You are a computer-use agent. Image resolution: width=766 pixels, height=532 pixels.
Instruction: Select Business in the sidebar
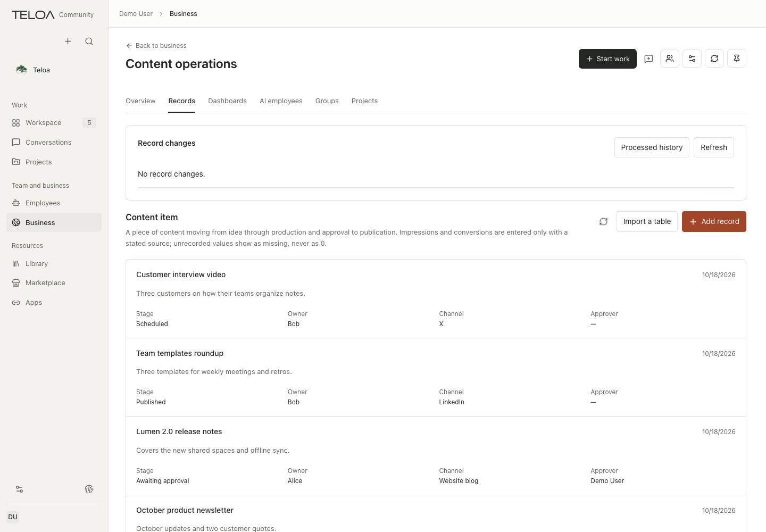pos(54,222)
